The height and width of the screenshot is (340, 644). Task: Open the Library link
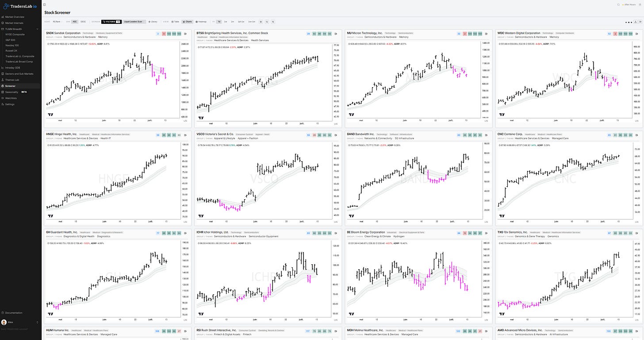153,21
